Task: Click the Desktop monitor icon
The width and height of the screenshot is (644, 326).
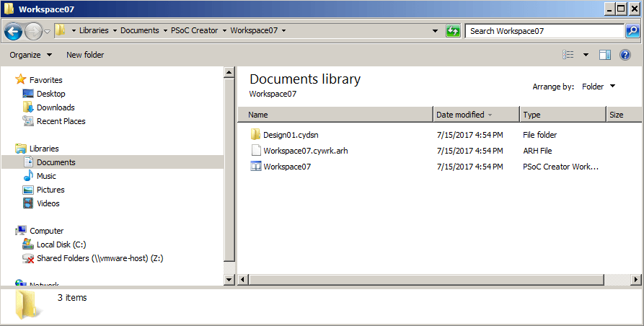Action: pos(28,94)
